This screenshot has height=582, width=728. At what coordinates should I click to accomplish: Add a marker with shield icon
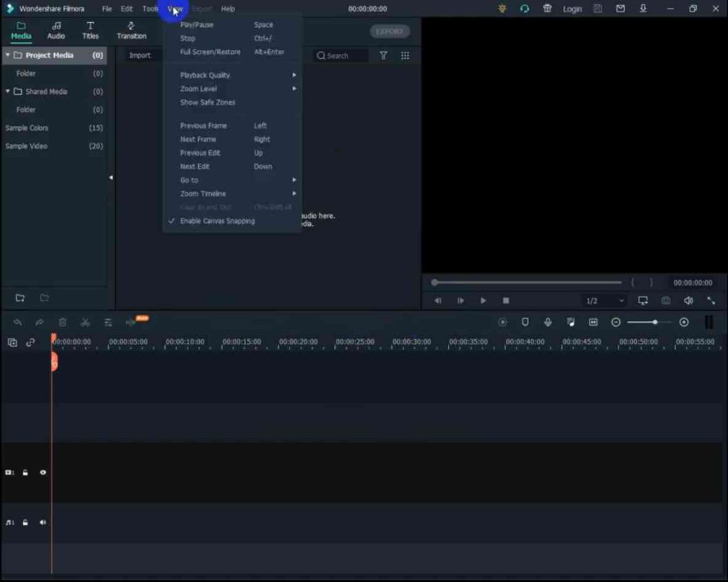(525, 322)
